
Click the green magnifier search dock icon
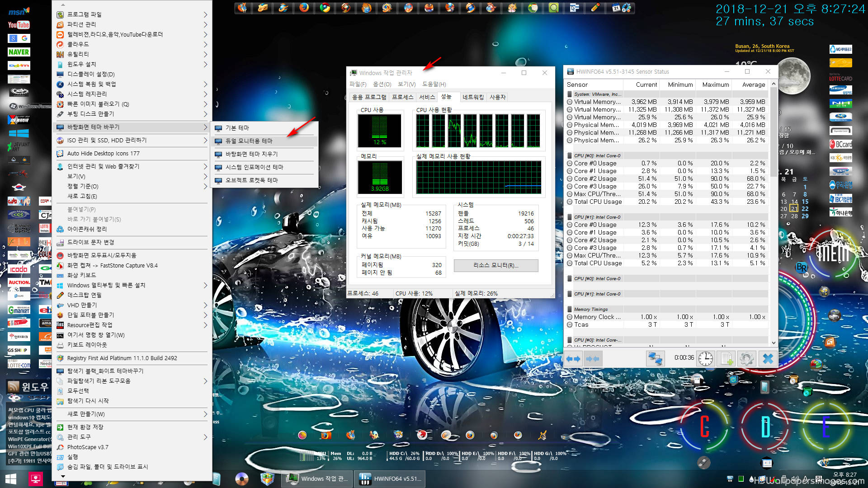[x=554, y=8]
